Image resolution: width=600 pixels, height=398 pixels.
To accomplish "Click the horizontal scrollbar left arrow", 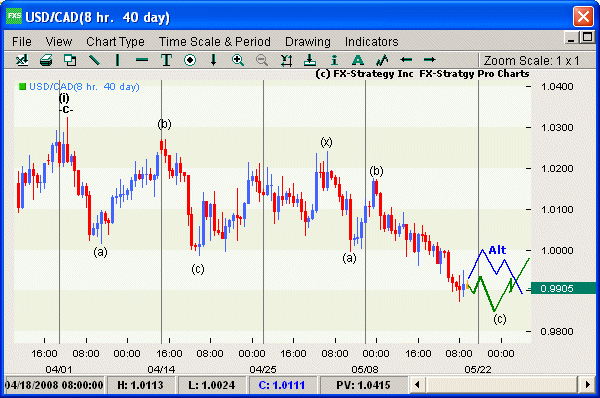I will point(417,384).
